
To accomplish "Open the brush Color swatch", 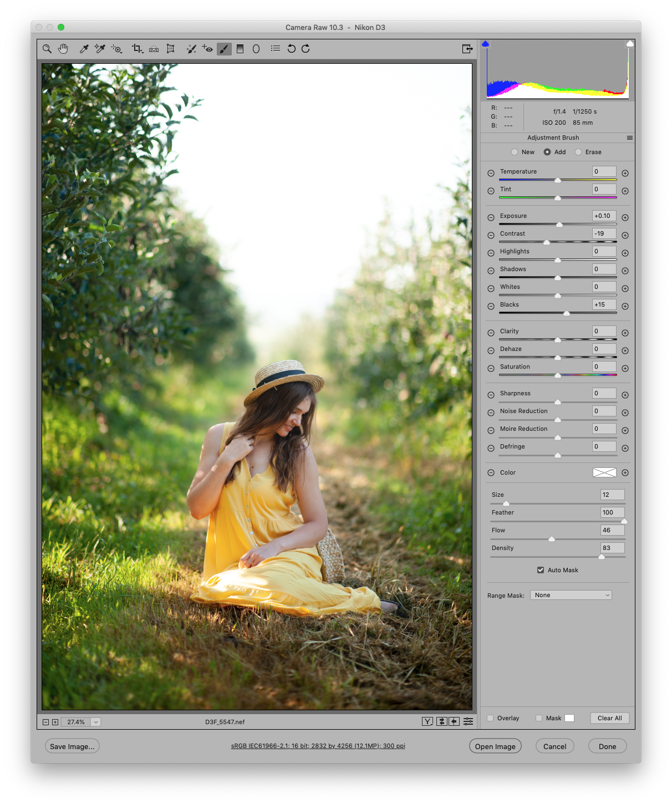I will [x=604, y=472].
